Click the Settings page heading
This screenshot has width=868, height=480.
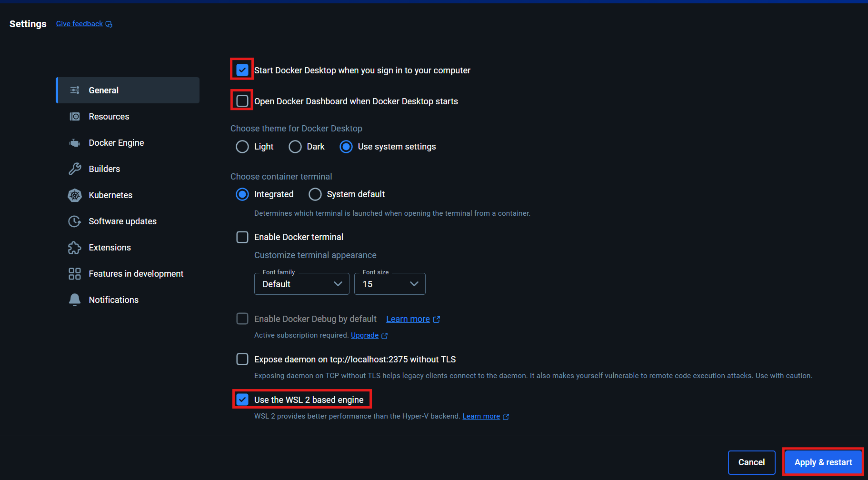[x=28, y=24]
